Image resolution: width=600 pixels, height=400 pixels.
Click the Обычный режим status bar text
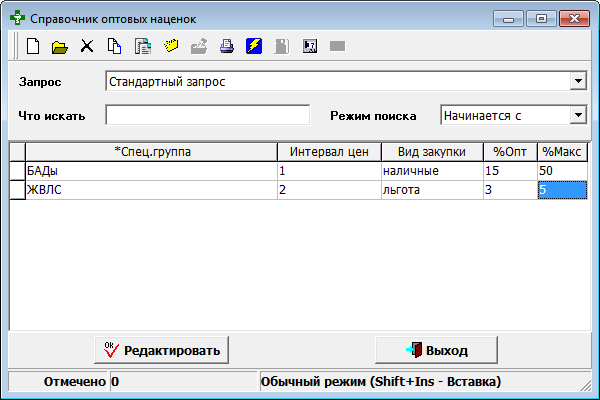tap(381, 382)
